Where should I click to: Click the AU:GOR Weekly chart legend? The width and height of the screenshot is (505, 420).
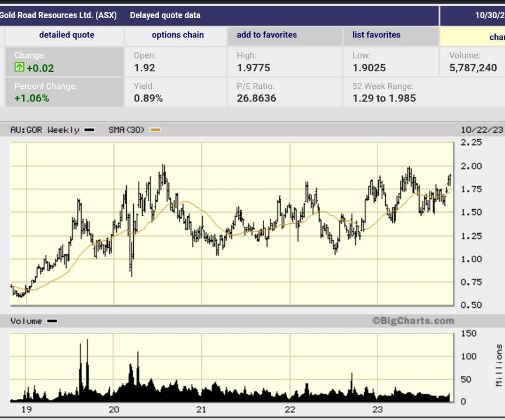pyautogui.click(x=45, y=130)
